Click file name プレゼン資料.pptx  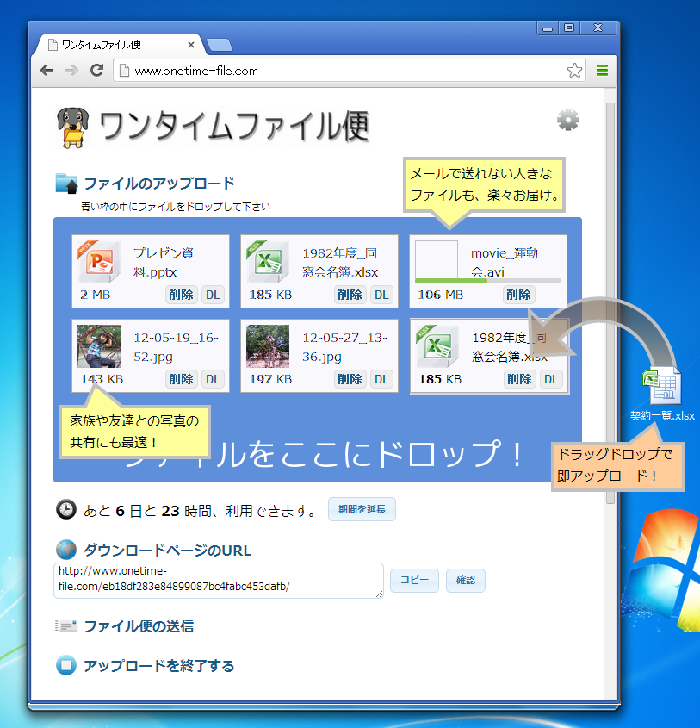164,262
